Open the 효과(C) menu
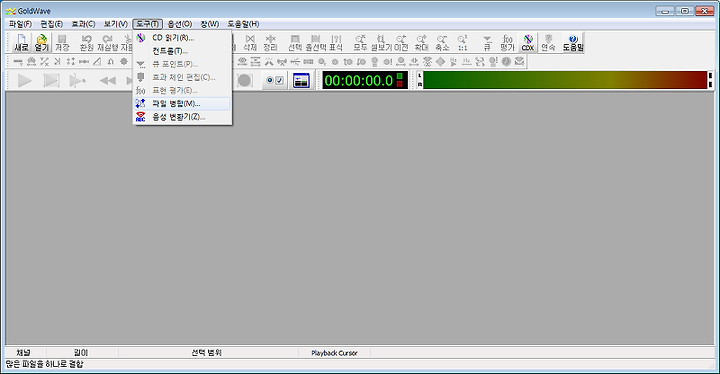Viewport: 720px width, 374px height. point(83,24)
